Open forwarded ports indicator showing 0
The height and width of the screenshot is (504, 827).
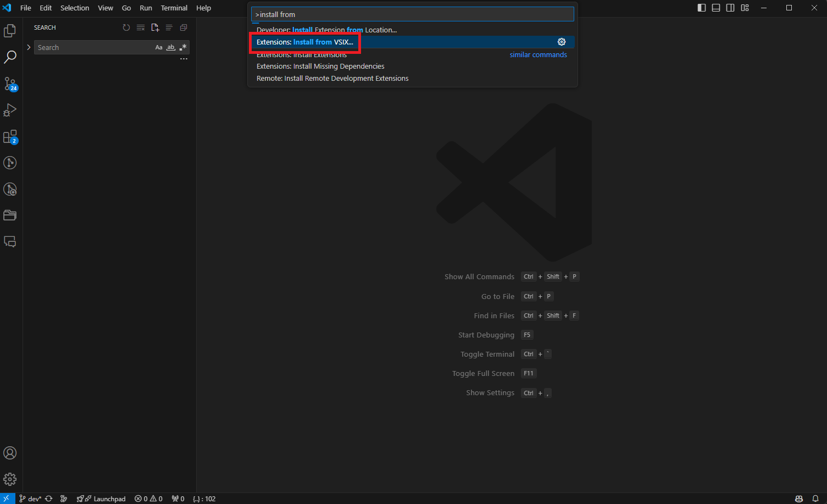tap(178, 499)
